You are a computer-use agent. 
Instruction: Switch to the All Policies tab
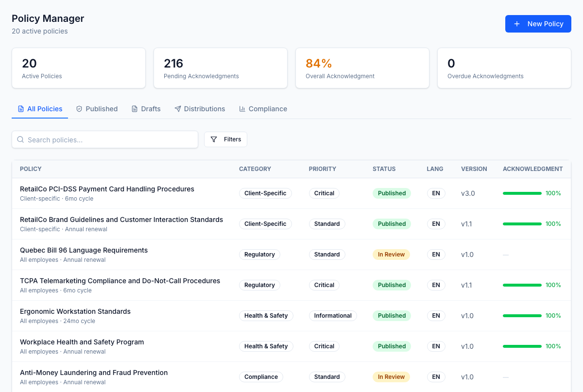tap(40, 109)
